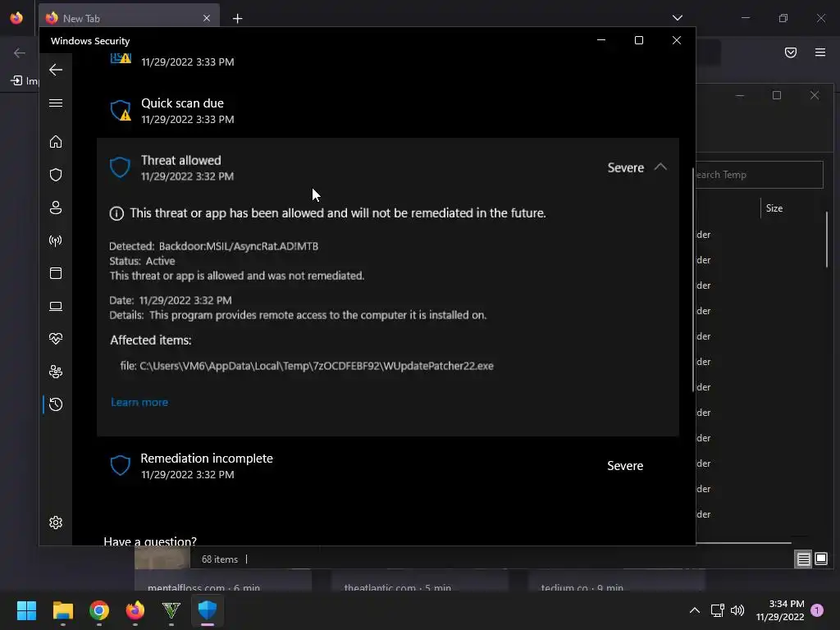The height and width of the screenshot is (630, 840).
Task: Click Firefox Import bookmarks toolbar item
Action: 25,80
